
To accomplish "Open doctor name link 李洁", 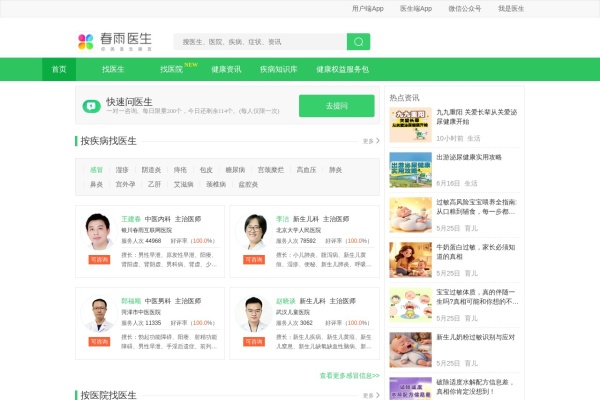I will click(x=282, y=219).
